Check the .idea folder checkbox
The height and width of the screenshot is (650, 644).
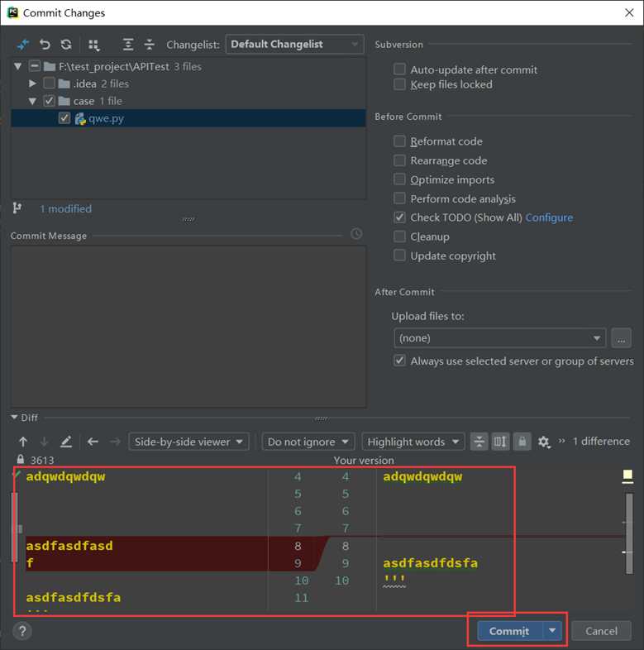click(49, 84)
